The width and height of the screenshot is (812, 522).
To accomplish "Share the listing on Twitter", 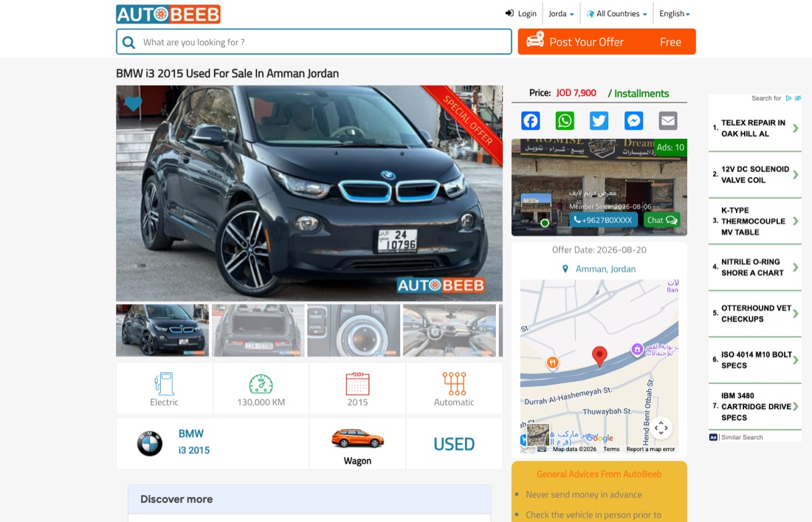I will tap(599, 120).
